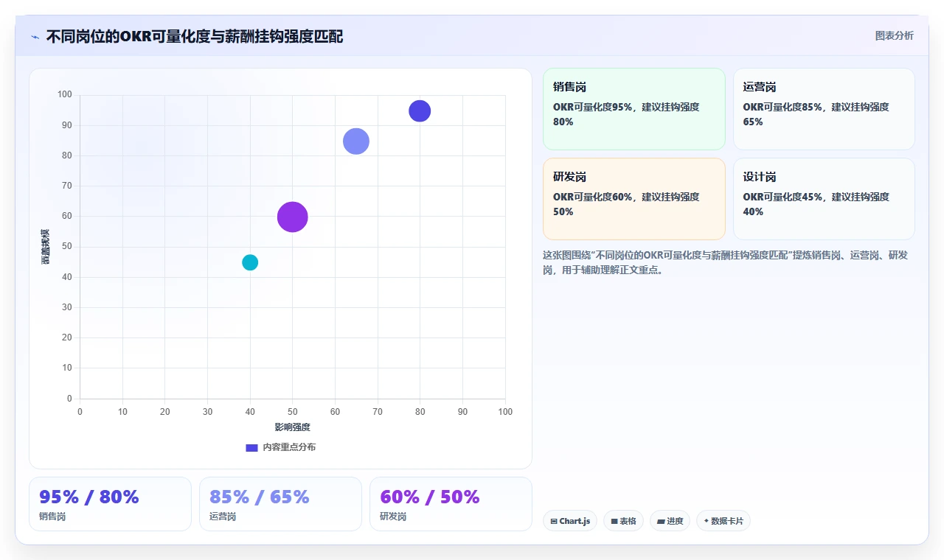
Task: Click the icon inside the Chart.js chip
Action: click(x=554, y=521)
